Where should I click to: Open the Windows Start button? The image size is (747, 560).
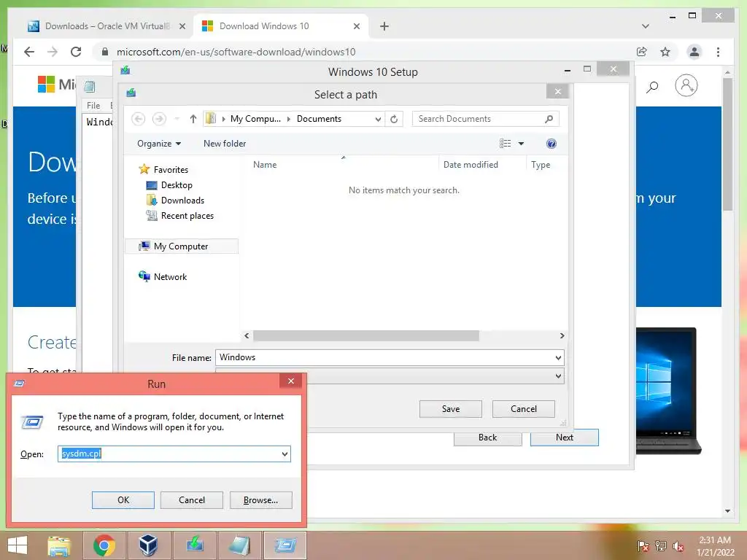[18, 545]
